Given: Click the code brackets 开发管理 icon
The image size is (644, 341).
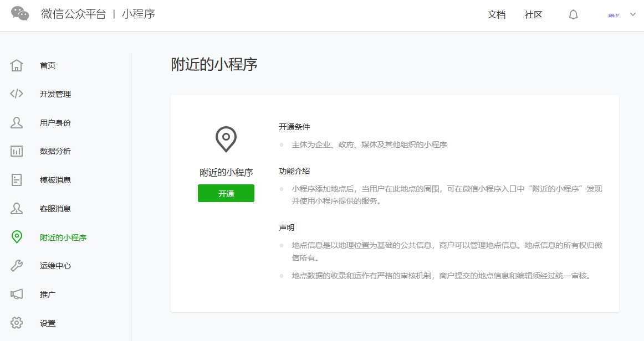Looking at the screenshot, I should pyautogui.click(x=17, y=94).
